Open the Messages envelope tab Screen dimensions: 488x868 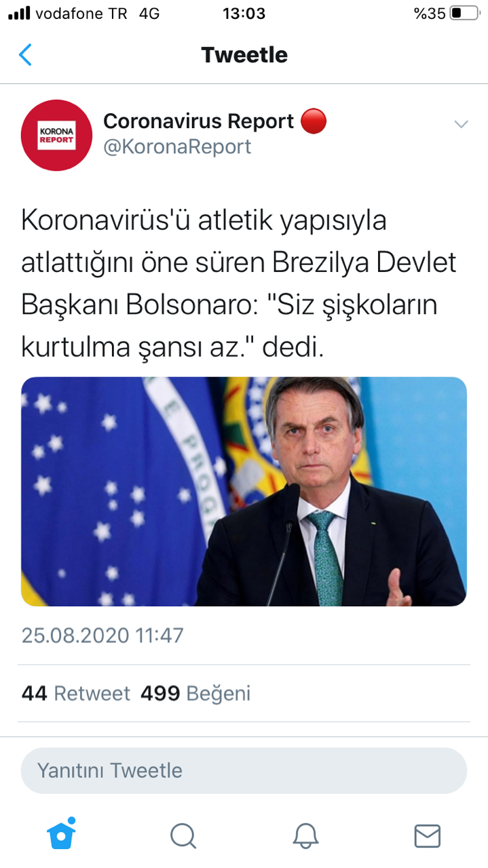click(x=427, y=835)
